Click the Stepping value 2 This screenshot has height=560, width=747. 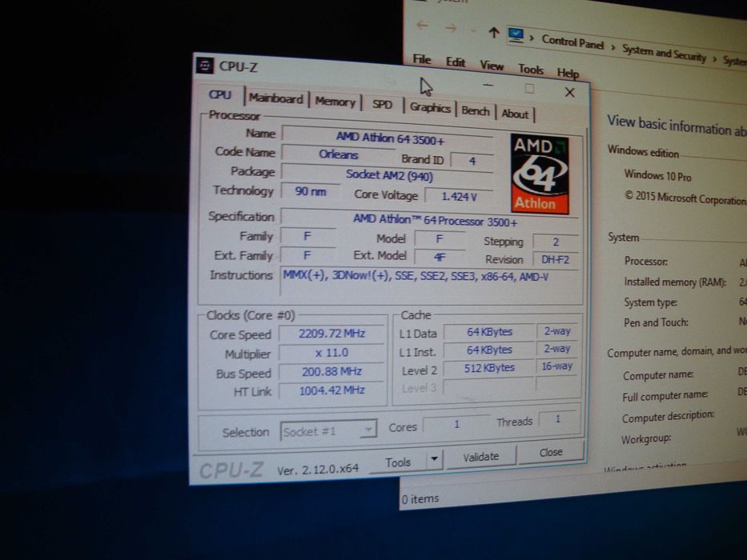pyautogui.click(x=556, y=242)
